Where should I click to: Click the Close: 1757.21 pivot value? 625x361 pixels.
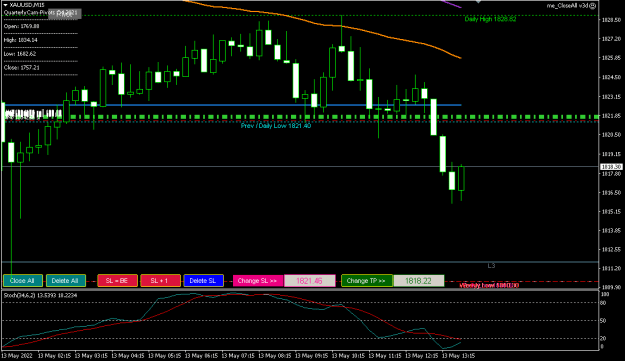pos(22,67)
